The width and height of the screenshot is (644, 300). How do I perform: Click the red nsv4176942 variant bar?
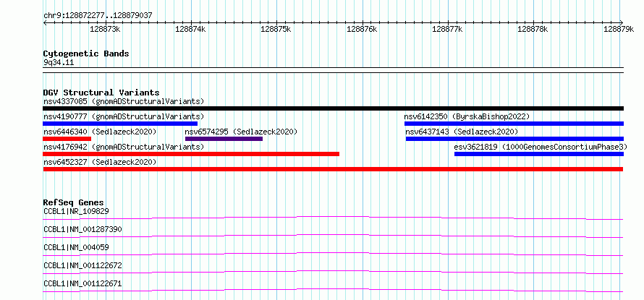click(x=191, y=154)
